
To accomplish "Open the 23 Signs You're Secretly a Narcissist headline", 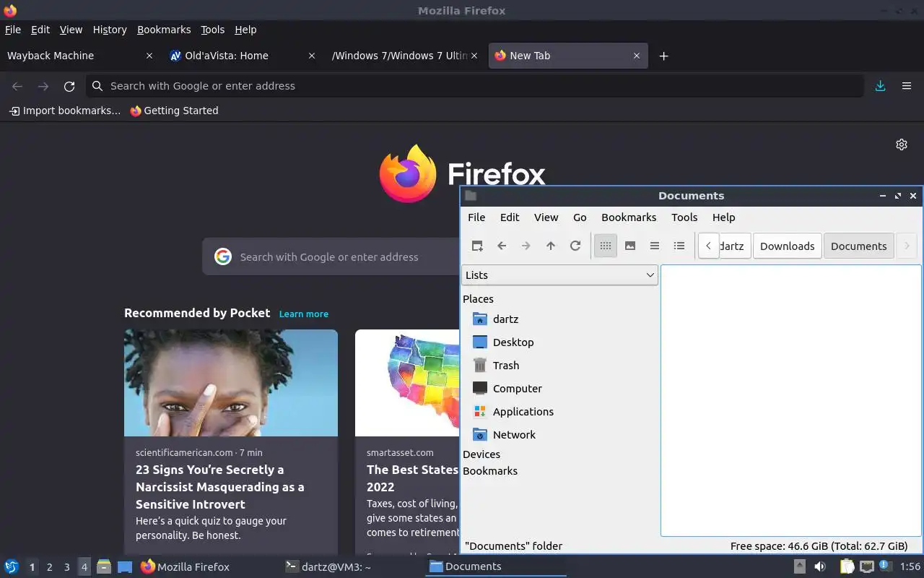I will point(220,487).
